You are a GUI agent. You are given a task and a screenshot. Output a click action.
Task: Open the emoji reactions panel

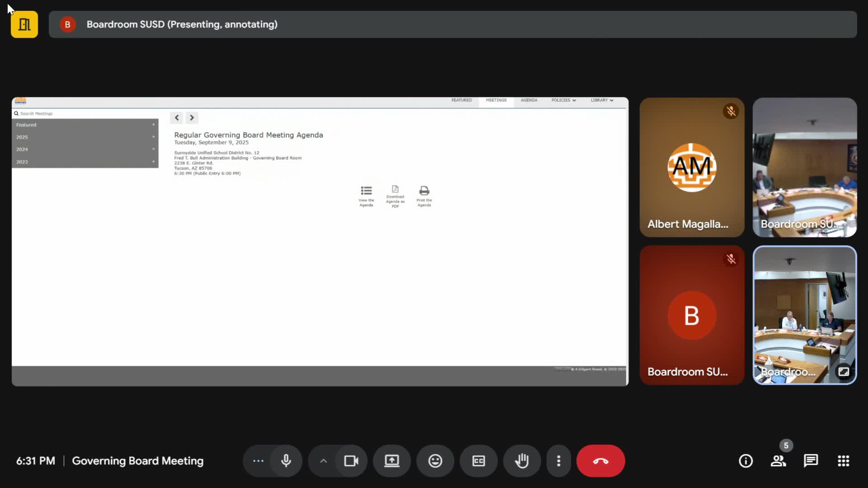[x=435, y=461]
